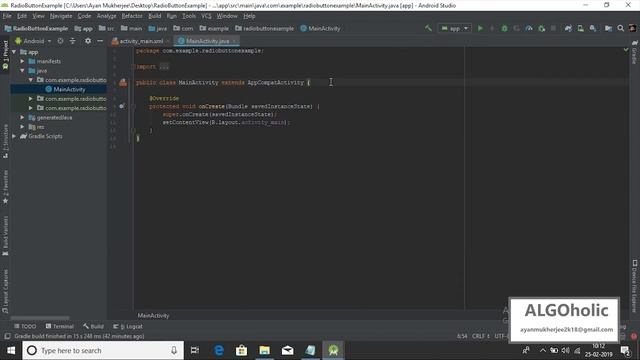This screenshot has width=640, height=360.
Task: Open the Code menu
Action: pos(84,16)
